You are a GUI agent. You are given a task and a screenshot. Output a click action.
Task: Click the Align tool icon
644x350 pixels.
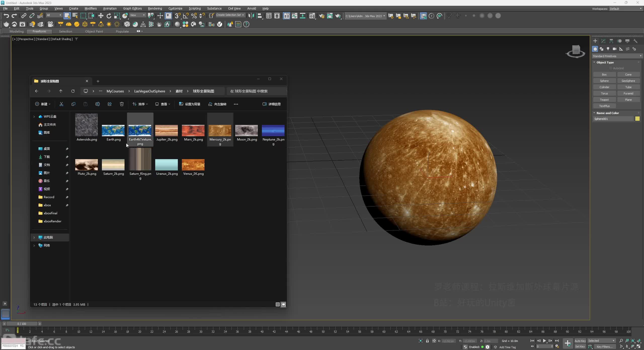point(259,16)
